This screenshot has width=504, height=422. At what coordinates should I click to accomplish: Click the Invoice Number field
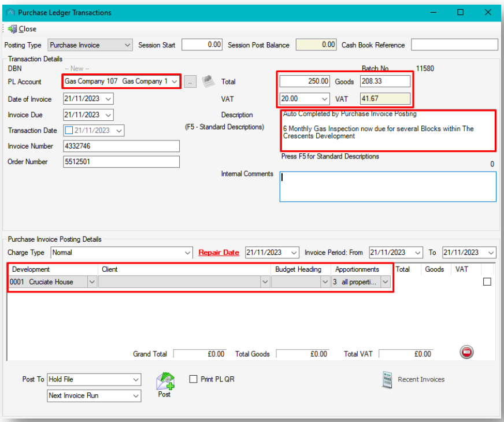[x=121, y=146]
